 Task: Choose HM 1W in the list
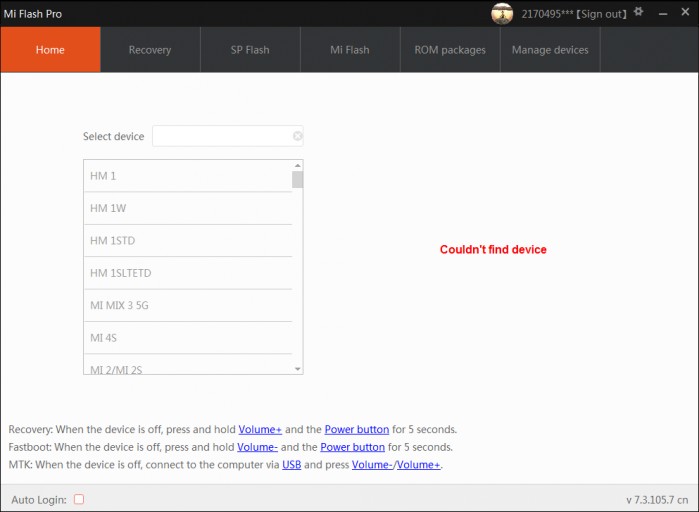pos(188,208)
